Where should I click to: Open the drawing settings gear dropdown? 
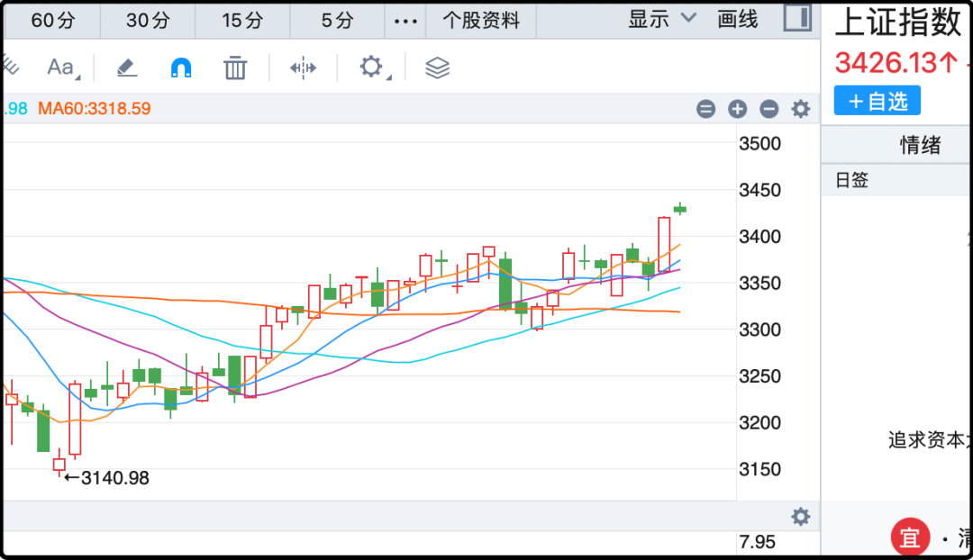point(372,68)
